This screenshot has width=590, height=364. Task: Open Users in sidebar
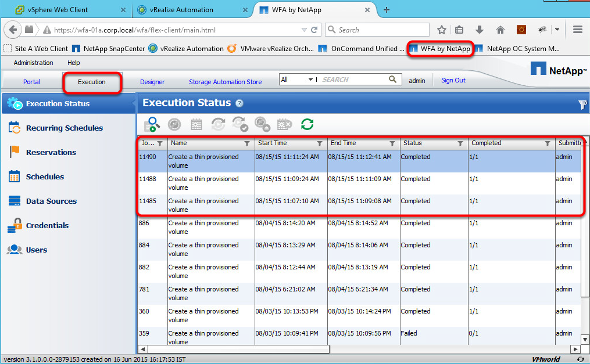(37, 250)
